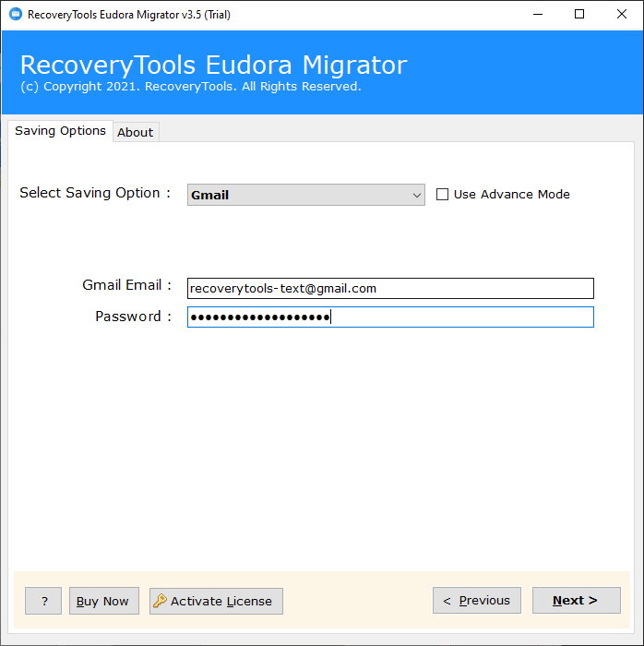Switch to the About tab
This screenshot has width=644, height=646.
pos(136,132)
